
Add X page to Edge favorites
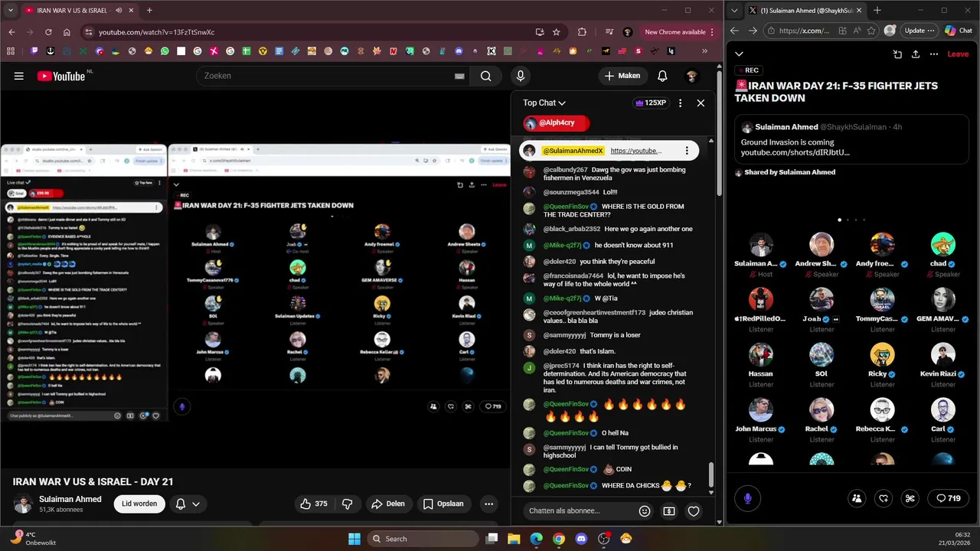[873, 31]
